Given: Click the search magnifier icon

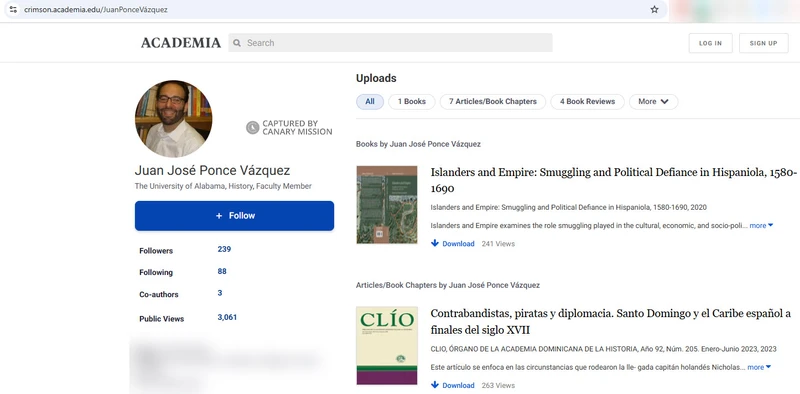Looking at the screenshot, I should pos(237,43).
